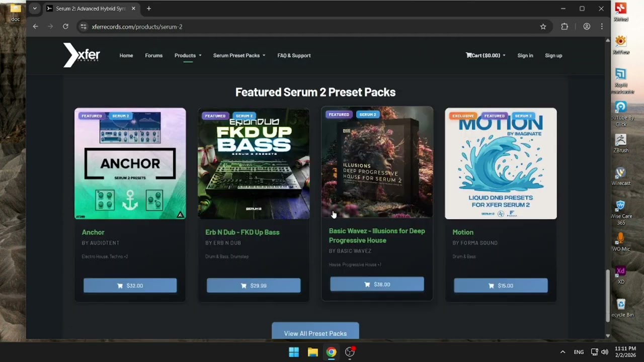Open Erb N Dub - FKD Up Bass title
Screen dimensions: 644x362
[242, 232]
